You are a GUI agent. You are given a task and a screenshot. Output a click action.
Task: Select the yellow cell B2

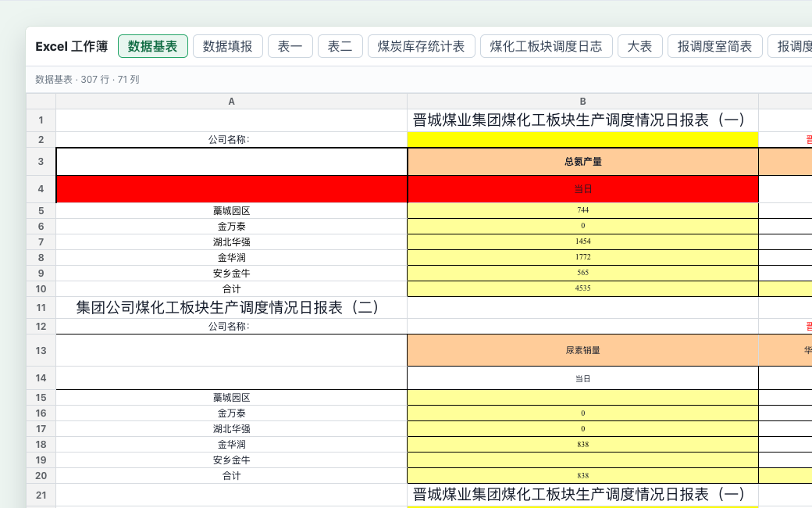pyautogui.click(x=582, y=139)
